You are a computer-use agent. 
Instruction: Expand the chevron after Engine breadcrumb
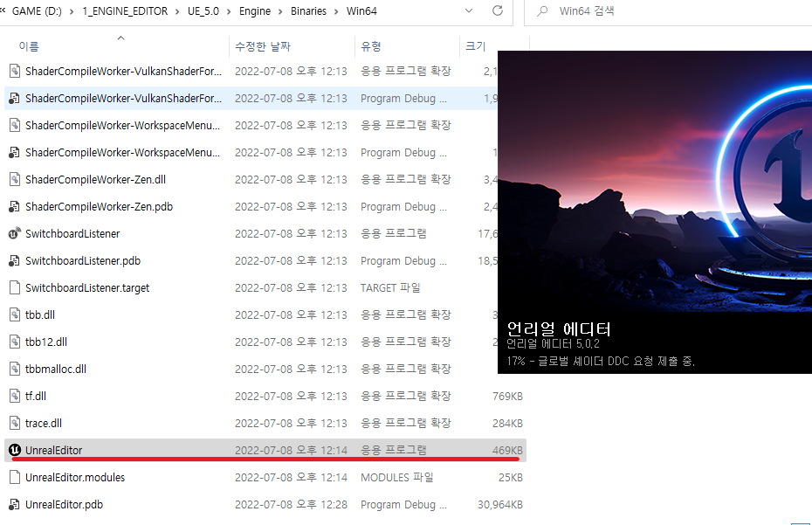click(280, 11)
